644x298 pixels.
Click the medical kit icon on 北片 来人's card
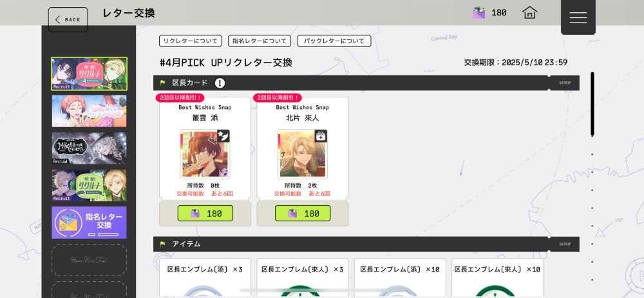tap(320, 136)
